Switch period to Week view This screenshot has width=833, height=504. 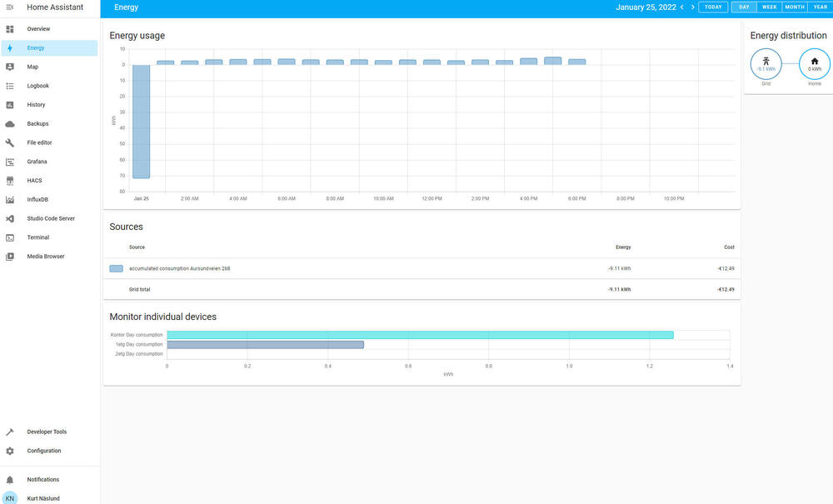[x=769, y=7]
